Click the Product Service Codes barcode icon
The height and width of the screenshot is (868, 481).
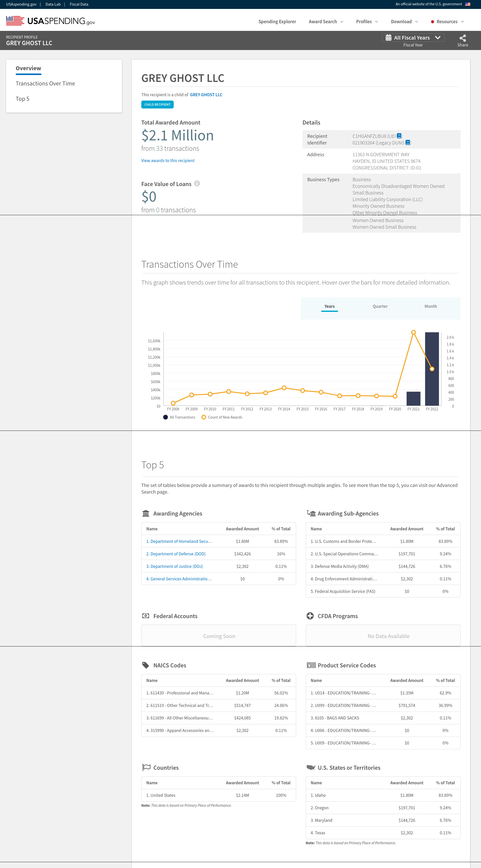point(311,665)
